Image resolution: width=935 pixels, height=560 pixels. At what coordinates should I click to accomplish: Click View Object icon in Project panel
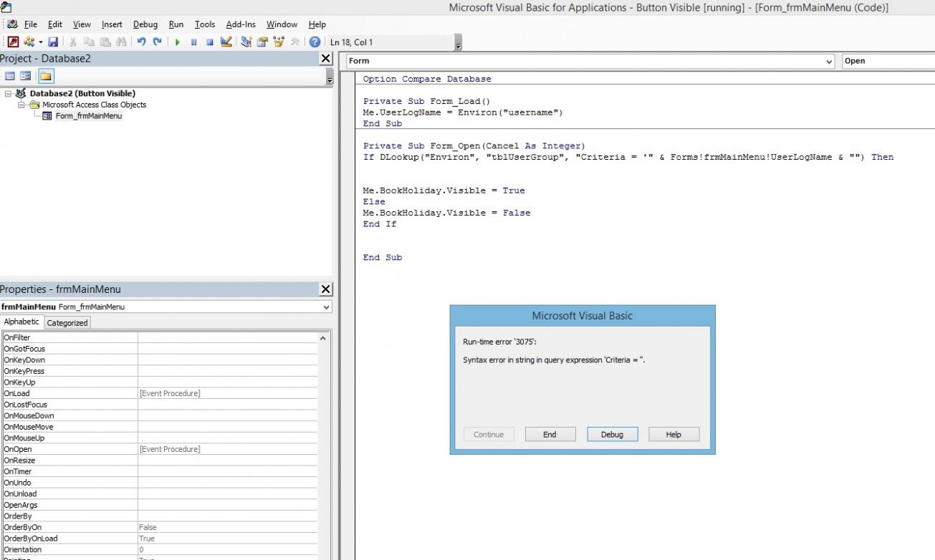26,77
